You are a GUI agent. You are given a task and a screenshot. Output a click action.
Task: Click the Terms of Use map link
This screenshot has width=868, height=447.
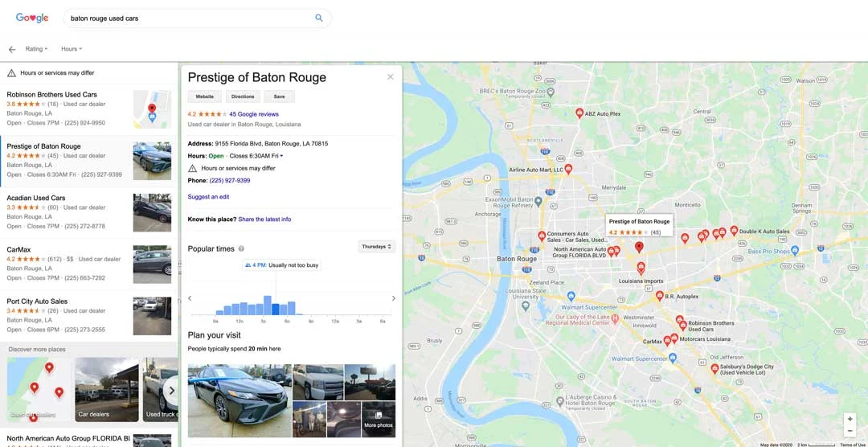pyautogui.click(x=854, y=445)
